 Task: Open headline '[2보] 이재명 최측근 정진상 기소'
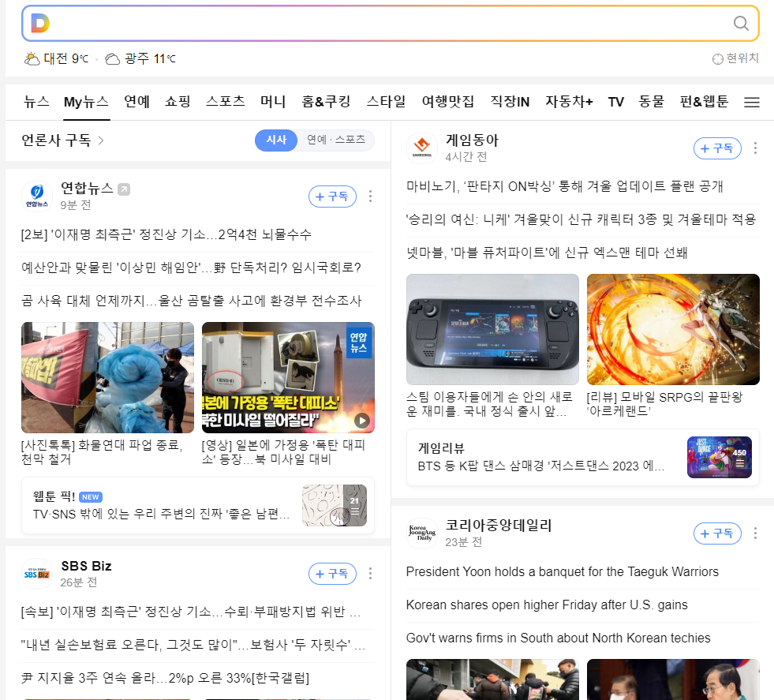(x=166, y=234)
